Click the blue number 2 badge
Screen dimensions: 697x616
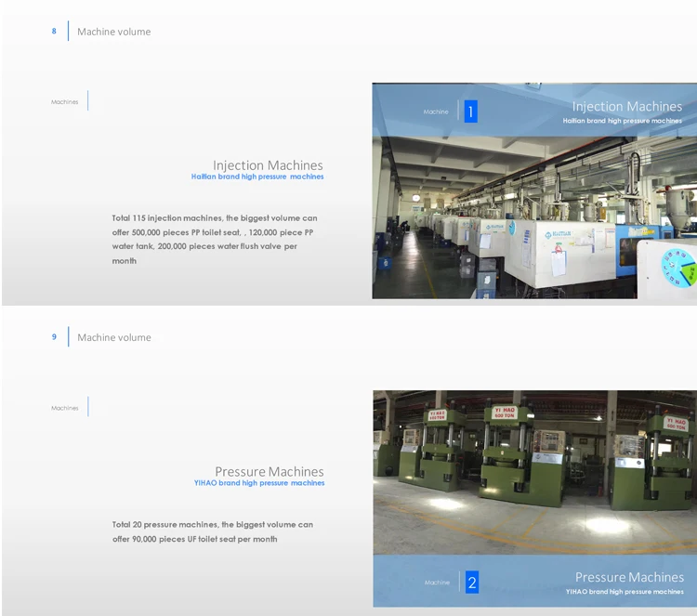[472, 583]
